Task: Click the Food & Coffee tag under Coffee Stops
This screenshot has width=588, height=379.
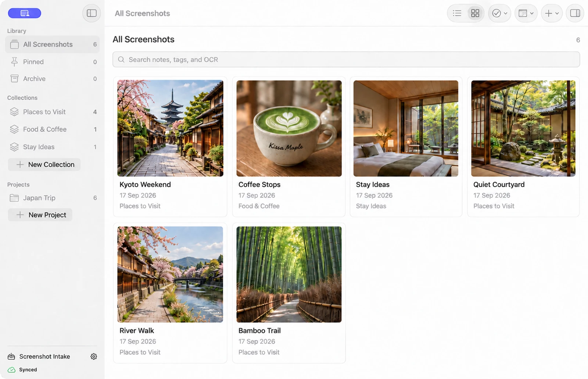Action: tap(259, 206)
